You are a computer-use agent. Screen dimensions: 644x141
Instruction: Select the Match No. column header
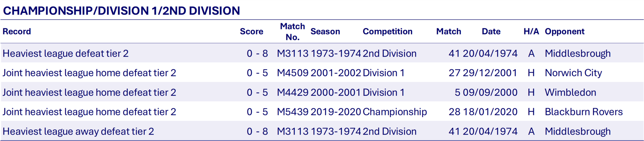[x=292, y=31]
